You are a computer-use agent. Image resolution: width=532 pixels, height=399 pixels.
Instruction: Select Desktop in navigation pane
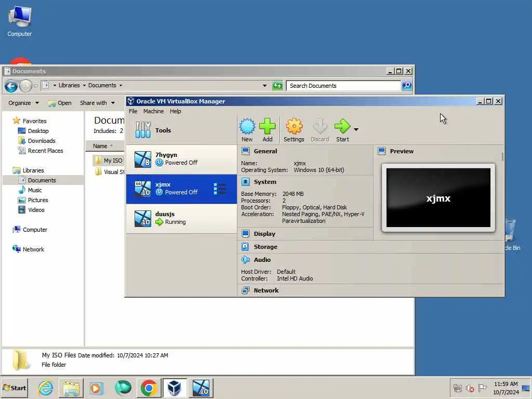pos(38,130)
